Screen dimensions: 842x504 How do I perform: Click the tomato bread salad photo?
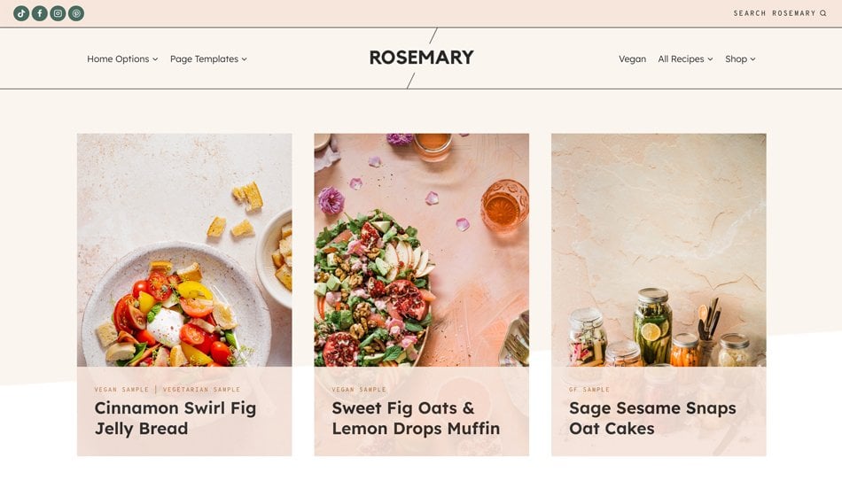click(184, 250)
